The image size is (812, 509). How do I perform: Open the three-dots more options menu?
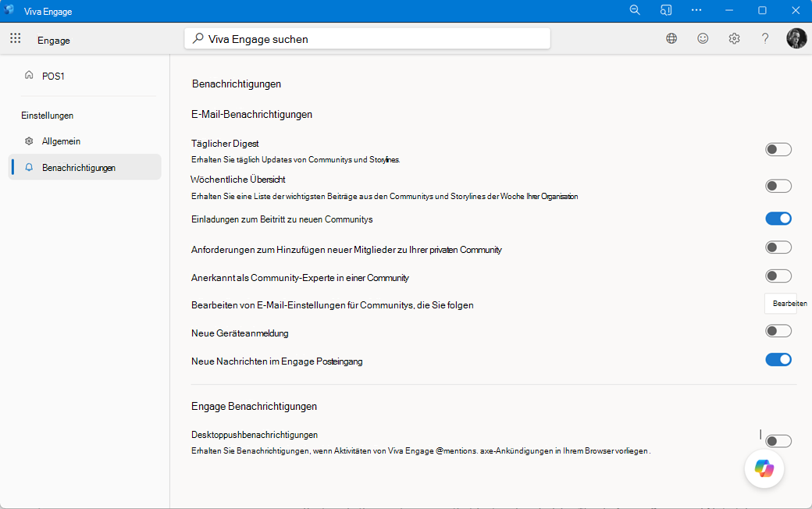coord(696,10)
